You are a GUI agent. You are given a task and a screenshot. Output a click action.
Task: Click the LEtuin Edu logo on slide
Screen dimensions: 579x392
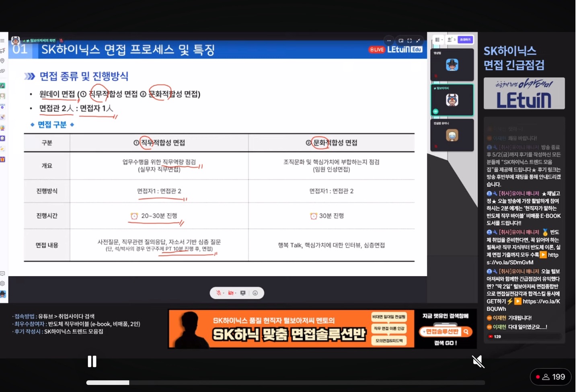[x=404, y=49]
